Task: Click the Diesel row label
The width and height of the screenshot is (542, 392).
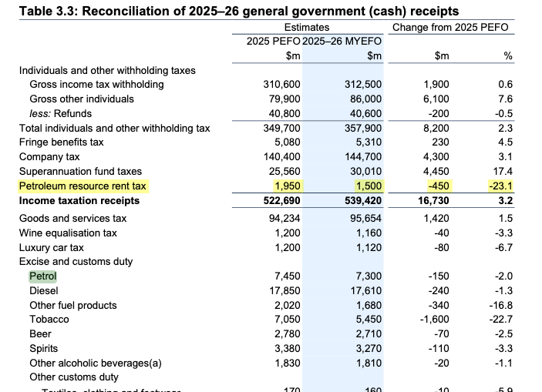Action: coord(44,291)
